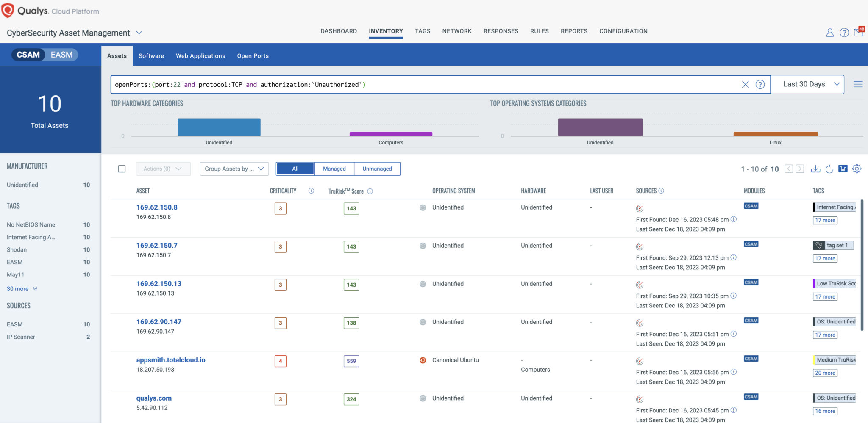Toggle the charts trend view icon
This screenshot has height=423, width=868.
(x=843, y=169)
